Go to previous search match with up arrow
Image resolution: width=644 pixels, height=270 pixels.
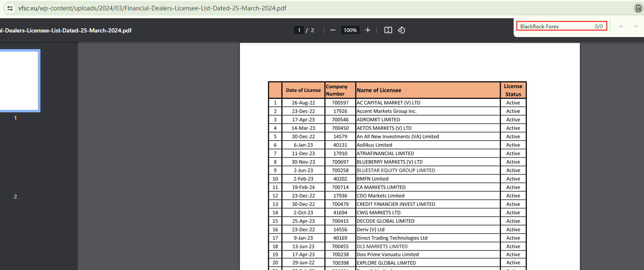pos(621,26)
